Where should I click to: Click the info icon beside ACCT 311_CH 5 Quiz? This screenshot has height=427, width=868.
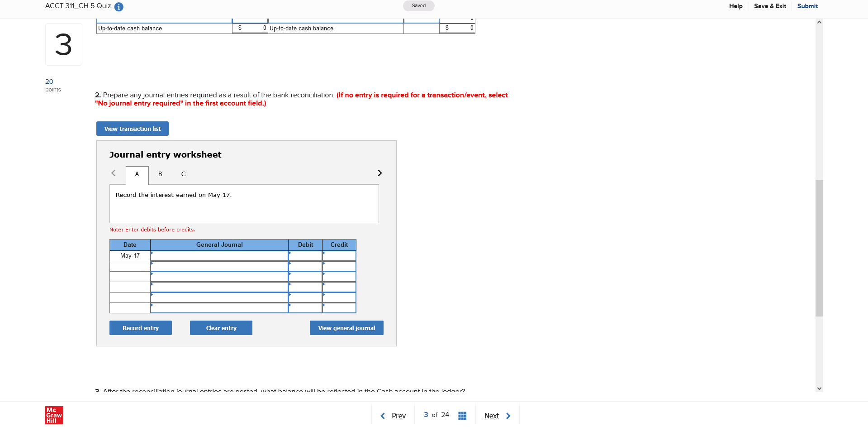click(x=118, y=7)
